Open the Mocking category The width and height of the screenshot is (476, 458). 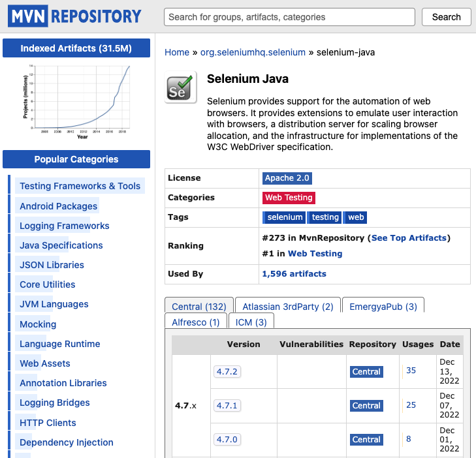click(38, 324)
